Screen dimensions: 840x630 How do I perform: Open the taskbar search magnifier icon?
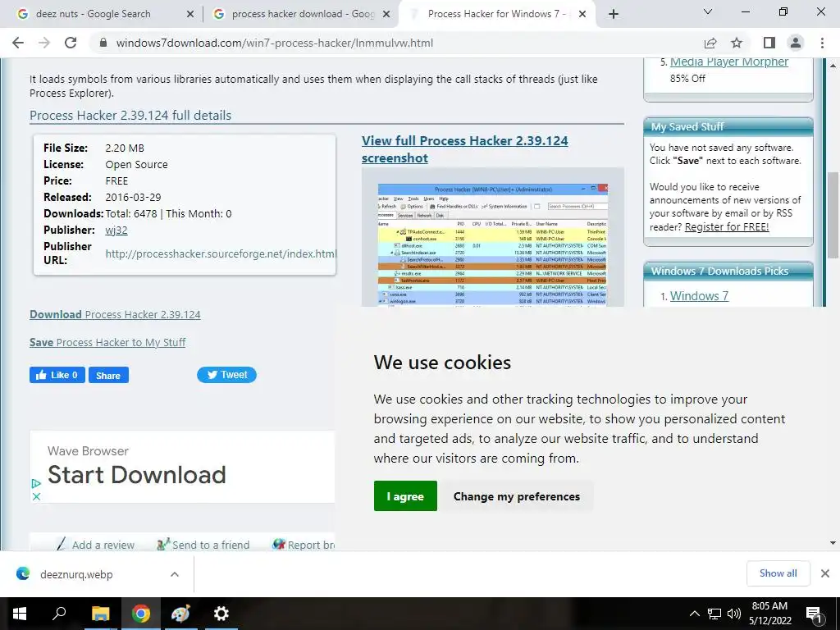pyautogui.click(x=59, y=614)
